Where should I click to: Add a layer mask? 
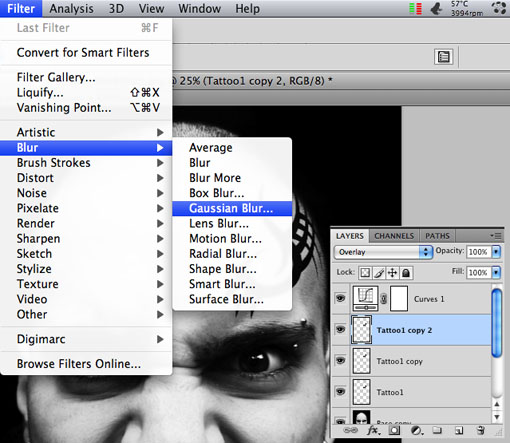coord(395,430)
